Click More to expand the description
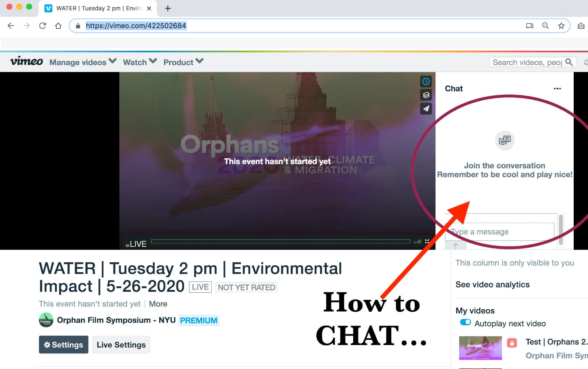 click(158, 304)
